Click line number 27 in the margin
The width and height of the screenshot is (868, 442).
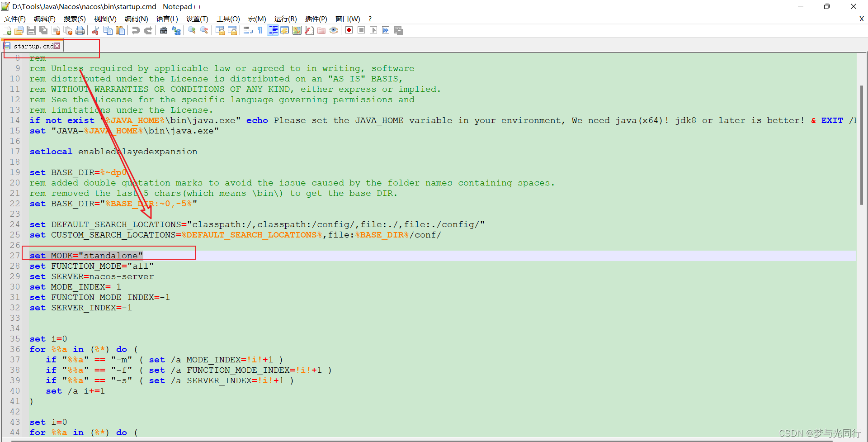click(x=15, y=256)
